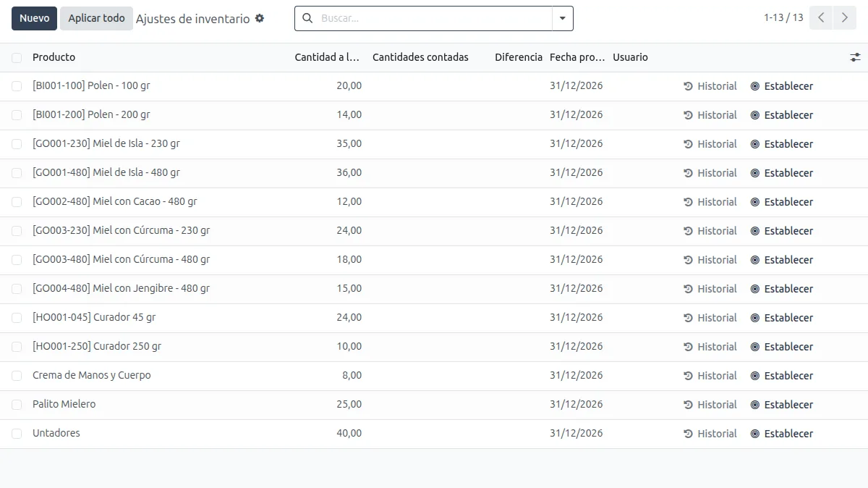
Task: Select [HO001-250] Curador 250 gr product name
Action: point(97,346)
